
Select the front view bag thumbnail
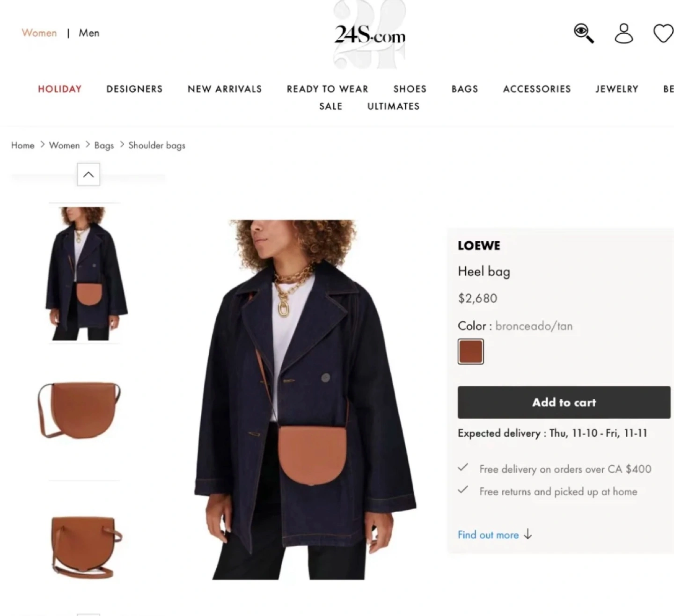79,411
